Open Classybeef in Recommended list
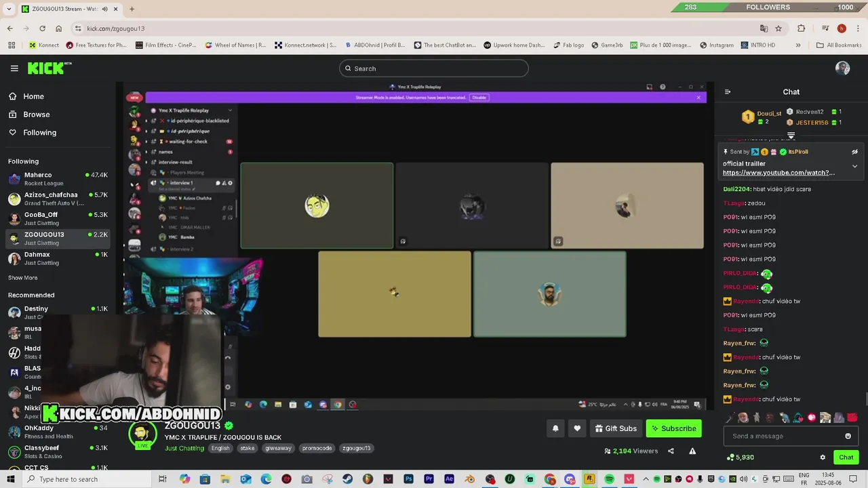The height and width of the screenshot is (488, 868). [58, 451]
